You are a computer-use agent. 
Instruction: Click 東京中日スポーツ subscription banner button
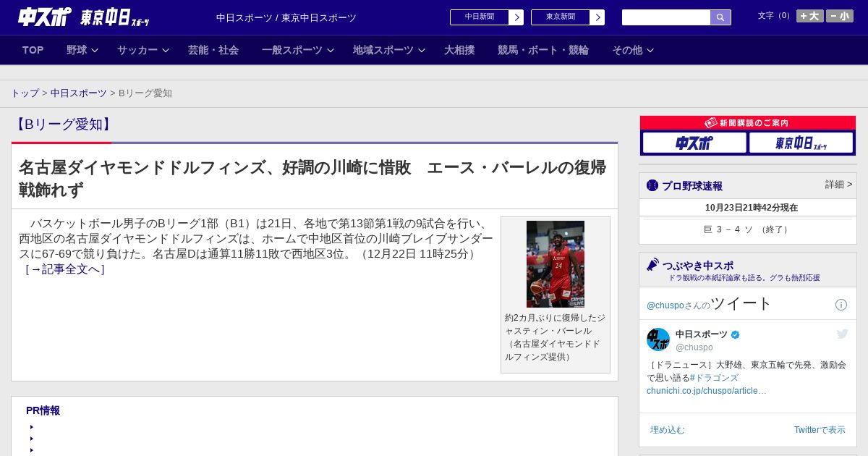[x=801, y=143]
